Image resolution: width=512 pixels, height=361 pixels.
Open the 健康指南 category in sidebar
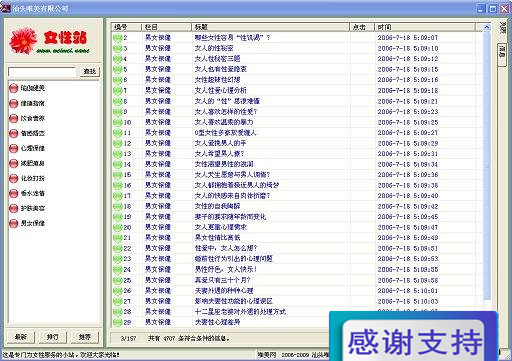pyautogui.click(x=27, y=103)
